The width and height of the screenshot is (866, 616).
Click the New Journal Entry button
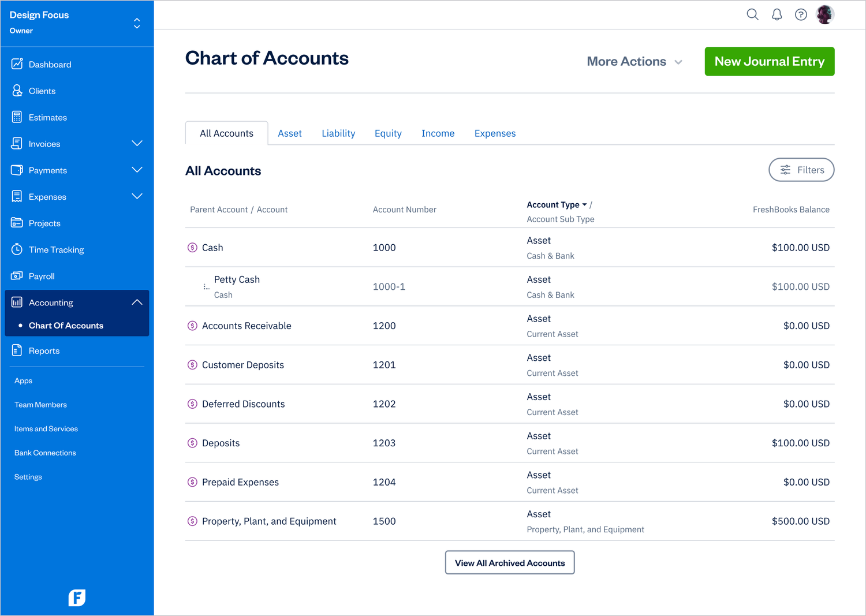769,61
